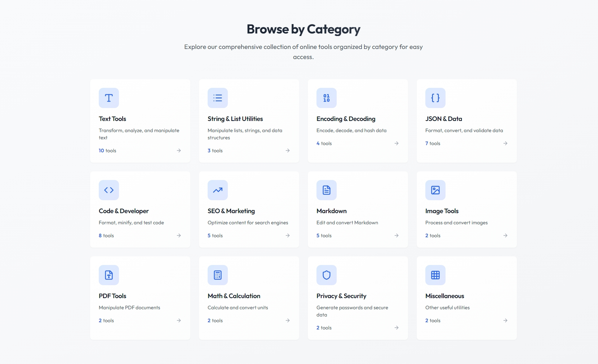Image resolution: width=598 pixels, height=364 pixels.
Task: Click the Image Tools picture icon
Action: point(435,190)
